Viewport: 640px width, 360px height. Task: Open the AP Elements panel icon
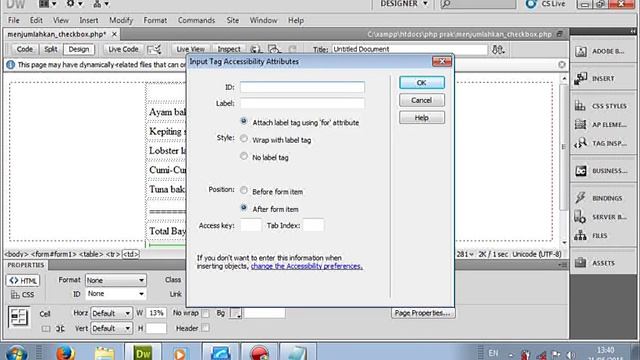(x=580, y=124)
